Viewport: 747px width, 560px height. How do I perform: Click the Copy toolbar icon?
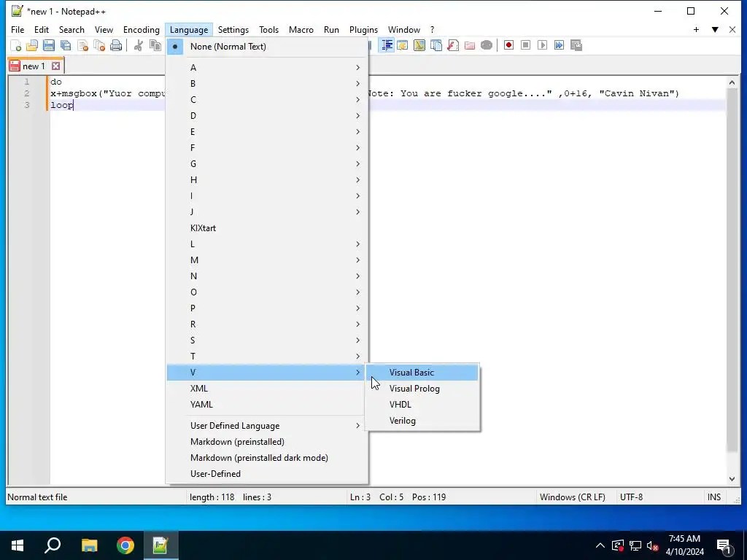155,45
